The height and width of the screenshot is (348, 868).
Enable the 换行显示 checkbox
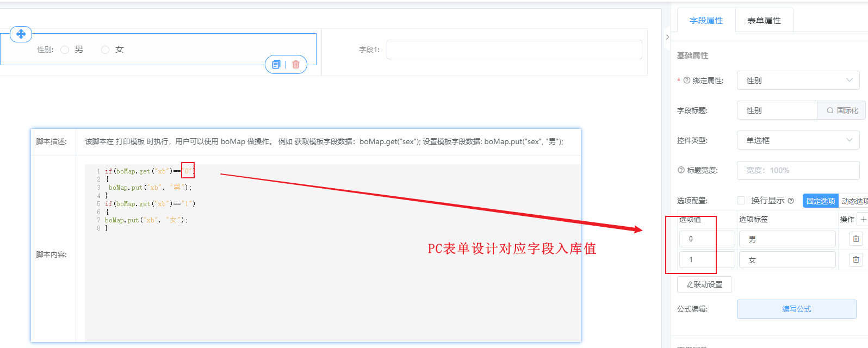(x=741, y=201)
